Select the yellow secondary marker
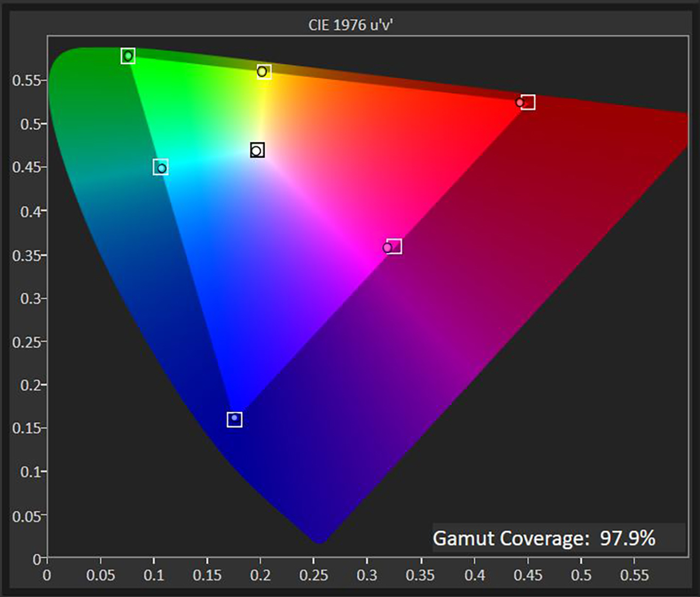 click(x=262, y=72)
